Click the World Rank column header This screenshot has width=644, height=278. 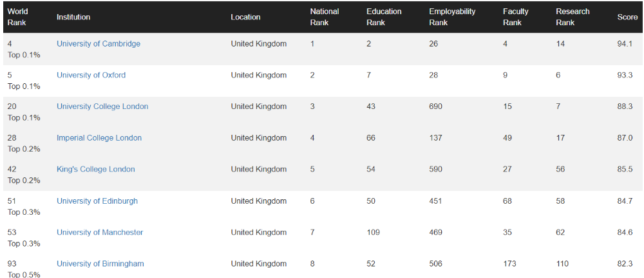(18, 17)
